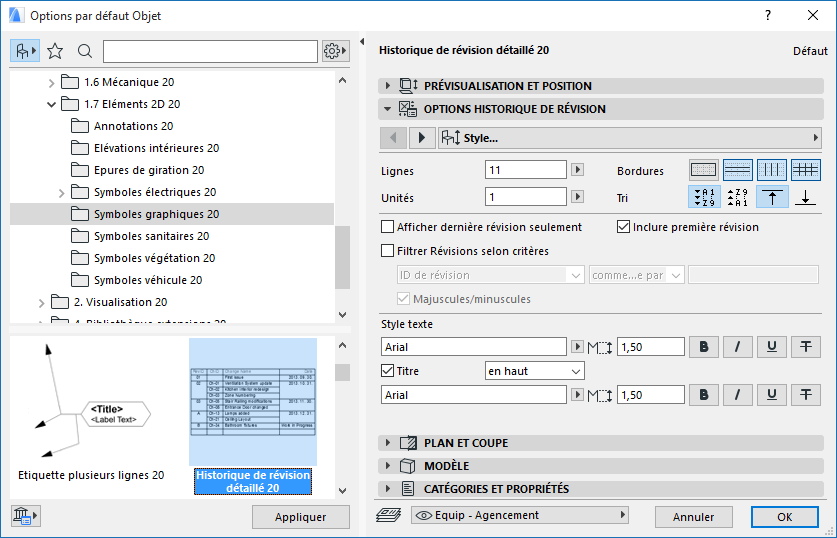Click the favorites star icon
The height and width of the screenshot is (538, 837).
tap(55, 51)
